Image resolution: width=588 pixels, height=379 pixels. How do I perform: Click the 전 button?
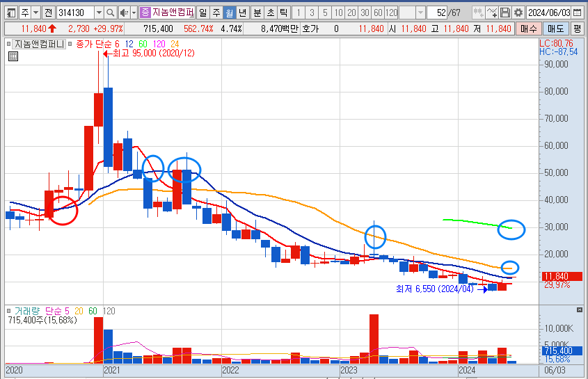click(49, 13)
